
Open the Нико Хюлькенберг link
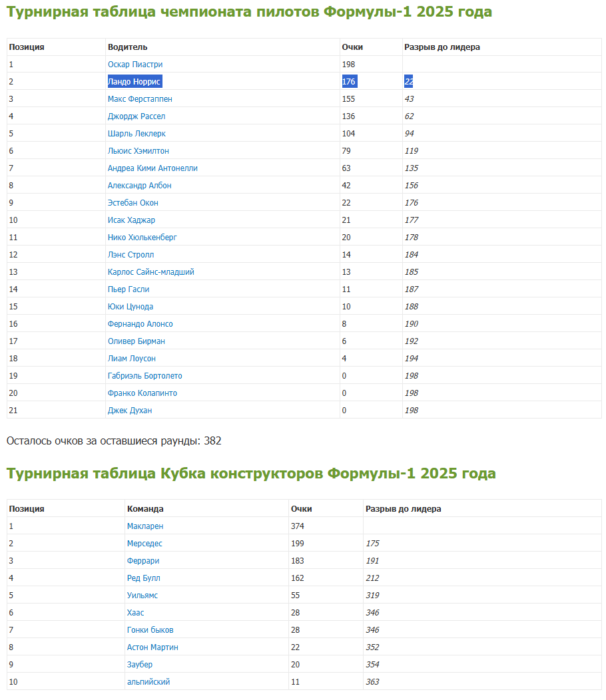point(142,238)
